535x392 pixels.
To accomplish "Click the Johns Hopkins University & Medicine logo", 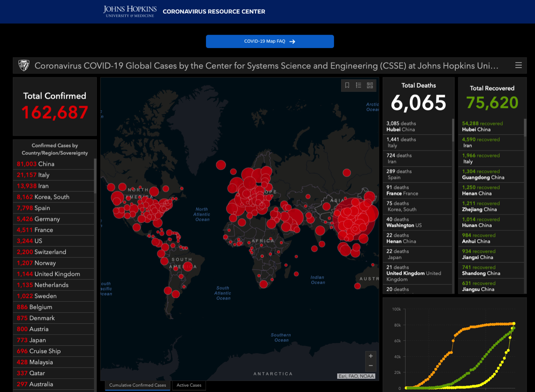I will (x=129, y=12).
